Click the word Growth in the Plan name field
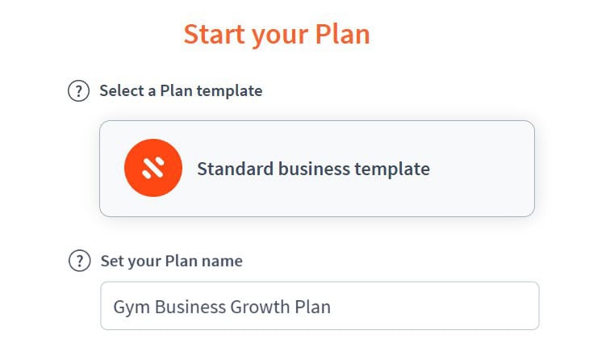Screen dimensions: 589x364 260,307
